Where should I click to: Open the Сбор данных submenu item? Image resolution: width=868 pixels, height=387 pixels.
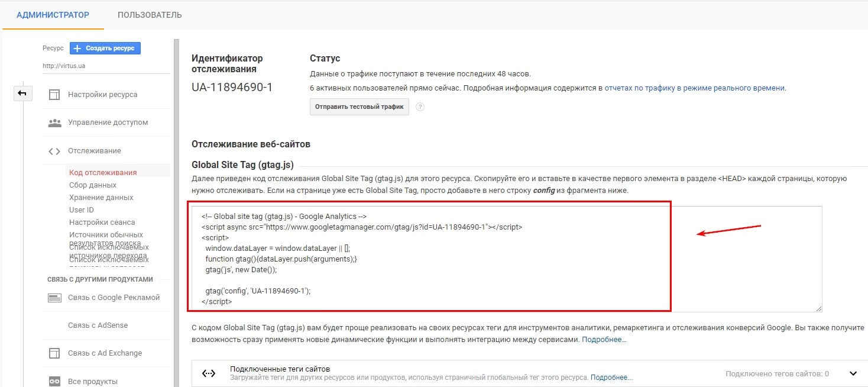93,185
